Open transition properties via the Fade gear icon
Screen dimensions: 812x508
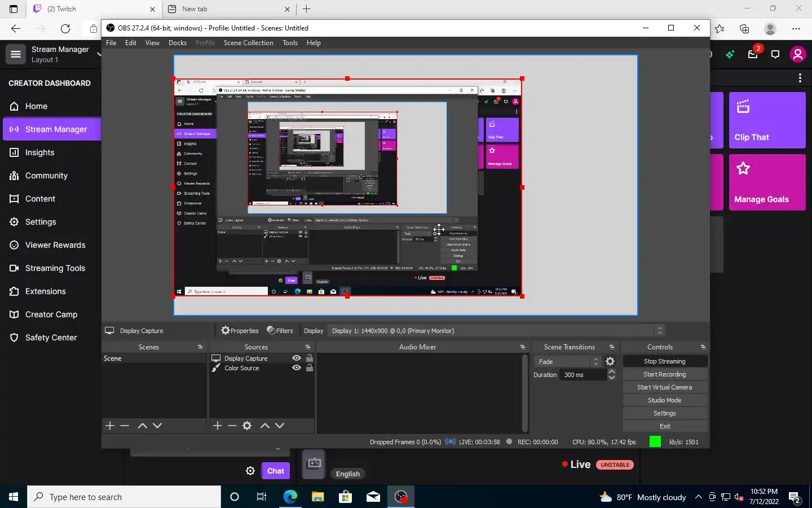pos(610,361)
